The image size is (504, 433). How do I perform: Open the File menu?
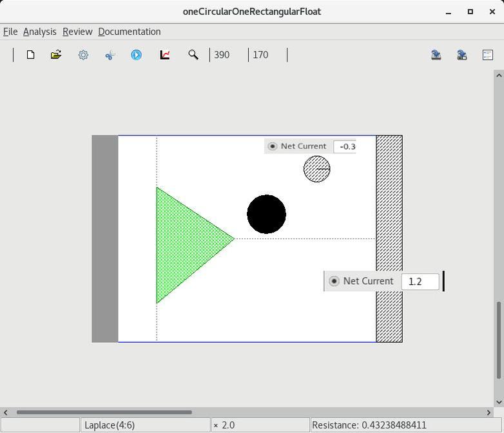(10, 32)
